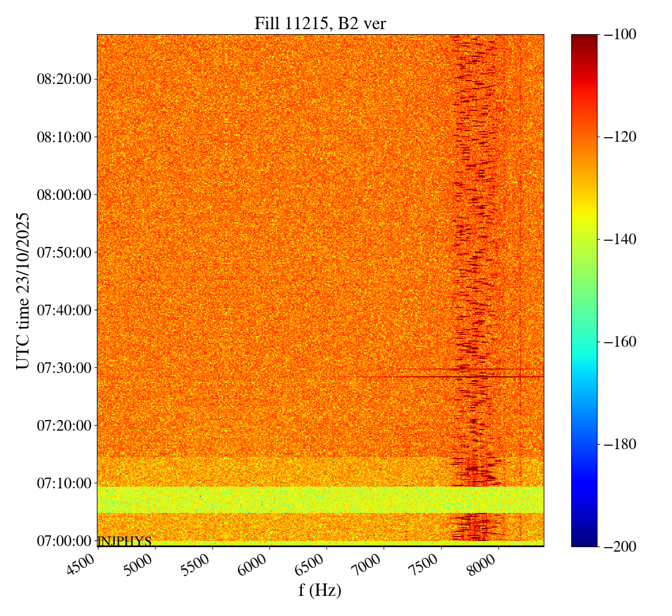The image size is (672, 616).
Task: Pick the 07:50:00 time tick label
Action: click(64, 253)
